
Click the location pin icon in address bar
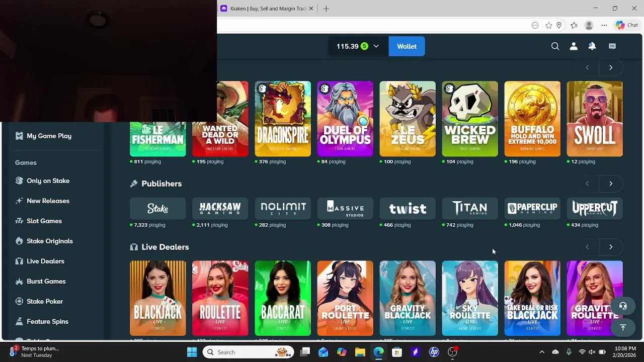[559, 25]
